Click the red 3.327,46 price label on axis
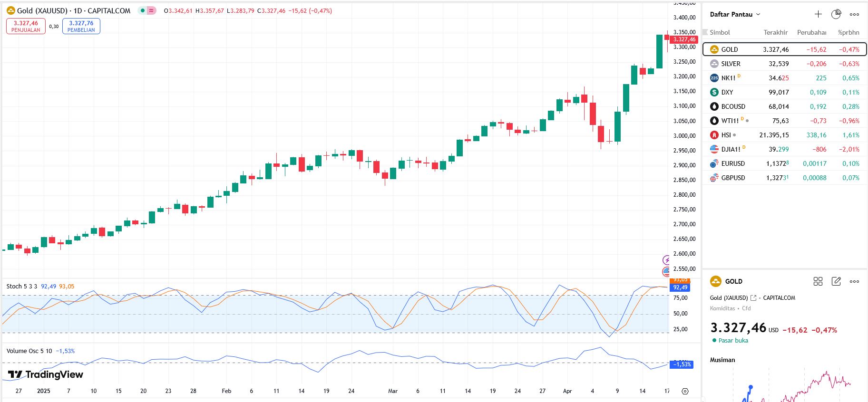 click(684, 39)
